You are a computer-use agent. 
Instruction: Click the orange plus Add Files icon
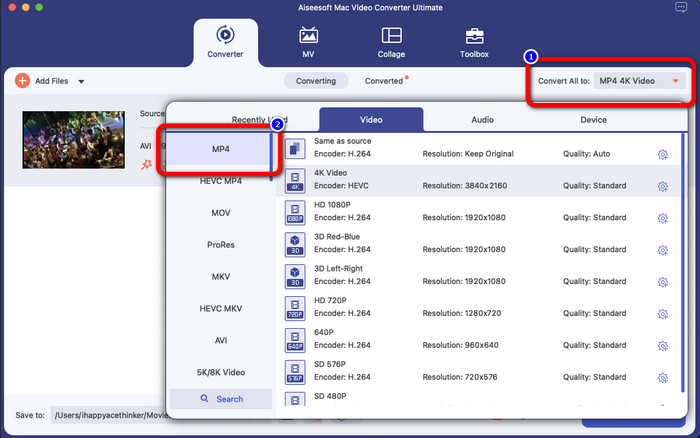point(22,81)
